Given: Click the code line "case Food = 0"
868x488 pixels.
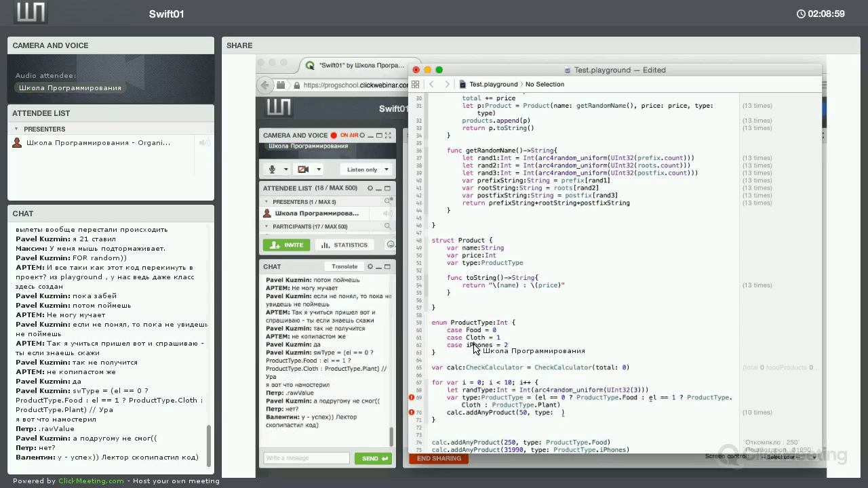Looking at the screenshot, I should pos(471,330).
